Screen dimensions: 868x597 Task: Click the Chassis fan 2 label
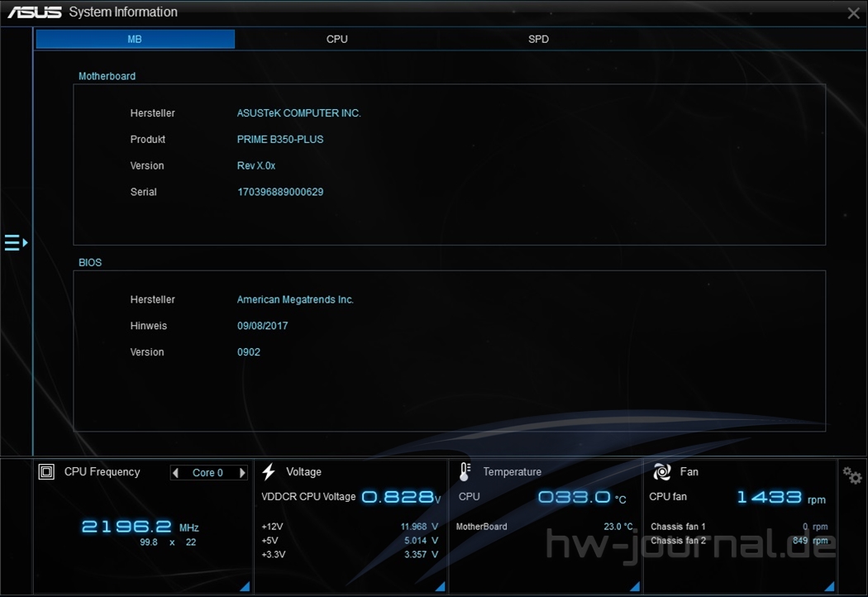[x=678, y=541]
